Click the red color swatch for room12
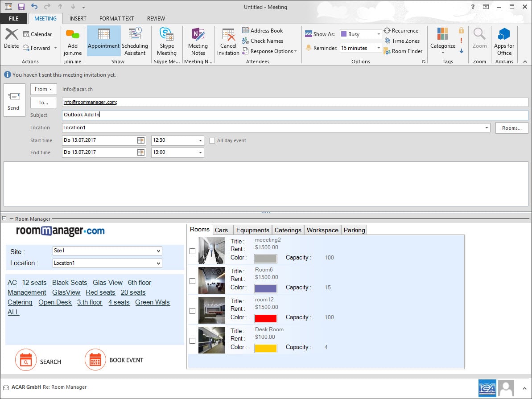The width and height of the screenshot is (532, 399). (x=266, y=318)
